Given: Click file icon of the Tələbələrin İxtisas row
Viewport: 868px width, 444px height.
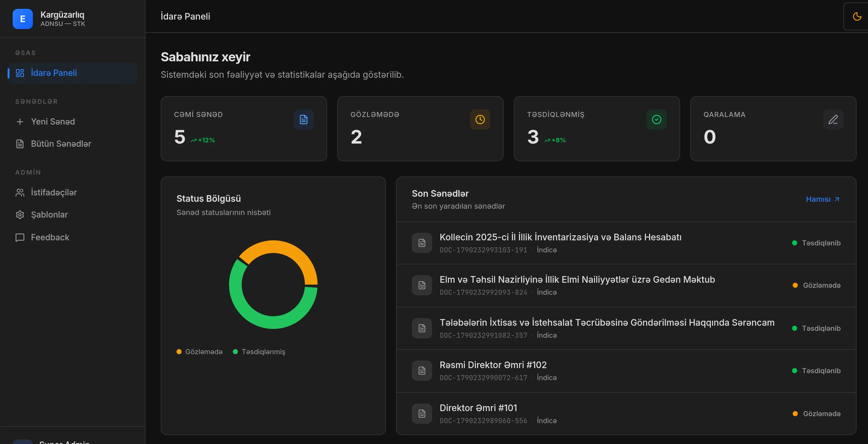Looking at the screenshot, I should tap(422, 328).
